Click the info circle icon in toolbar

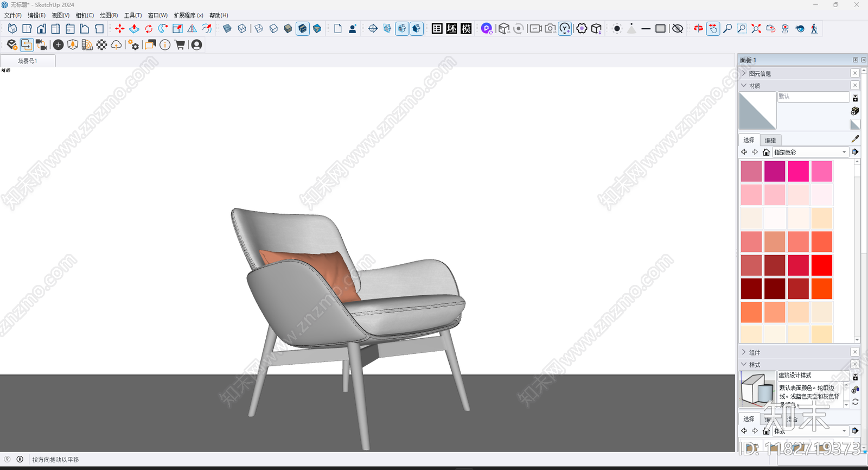pos(165,45)
